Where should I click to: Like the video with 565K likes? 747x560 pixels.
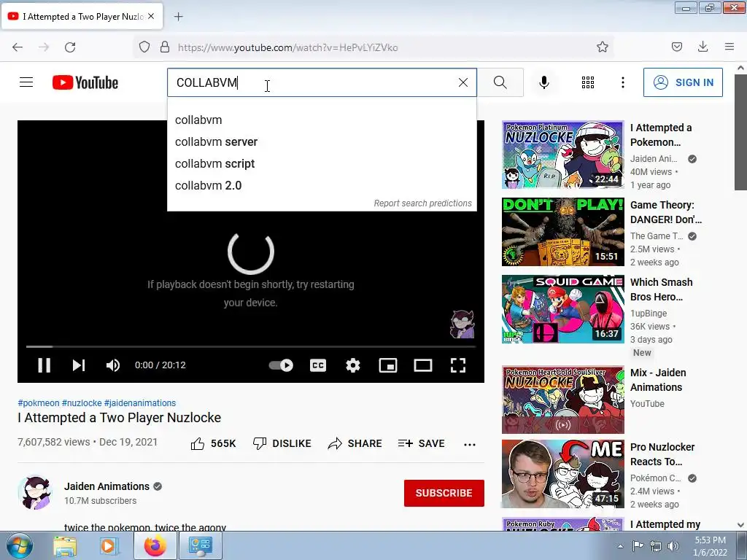[213, 443]
